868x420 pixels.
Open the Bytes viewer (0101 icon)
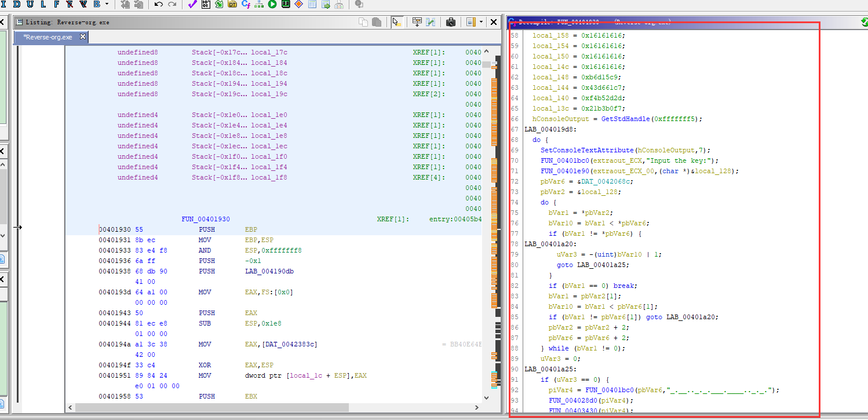(206, 5)
